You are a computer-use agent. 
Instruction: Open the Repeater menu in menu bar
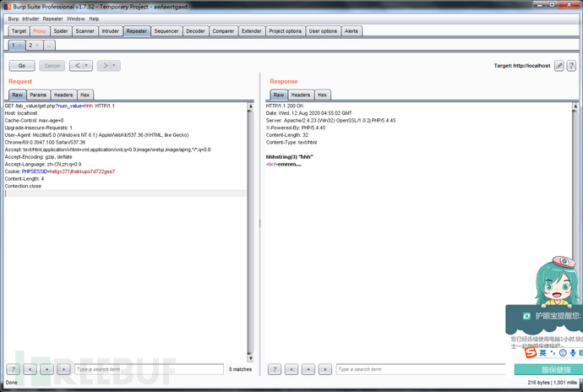point(52,19)
